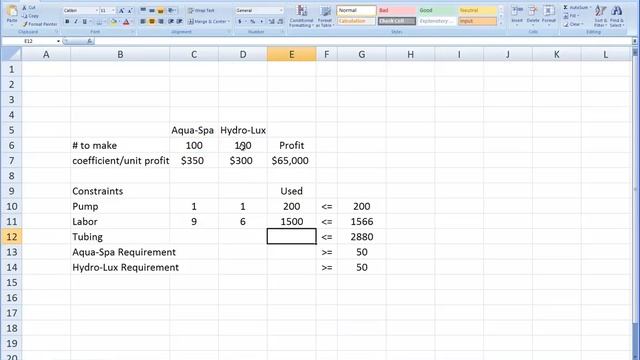Click Align Text Left icon
This screenshot has height=360, width=640.
[143, 21]
